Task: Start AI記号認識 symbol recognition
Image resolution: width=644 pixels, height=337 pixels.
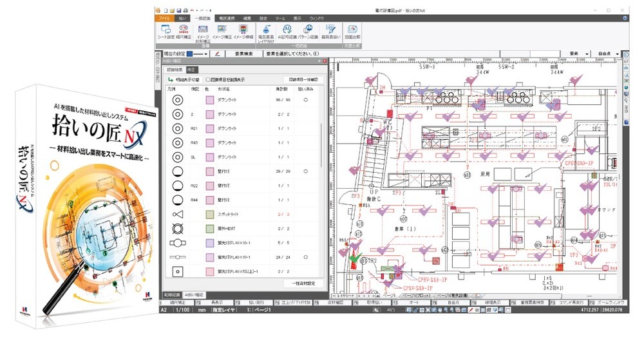Action: pyautogui.click(x=287, y=31)
